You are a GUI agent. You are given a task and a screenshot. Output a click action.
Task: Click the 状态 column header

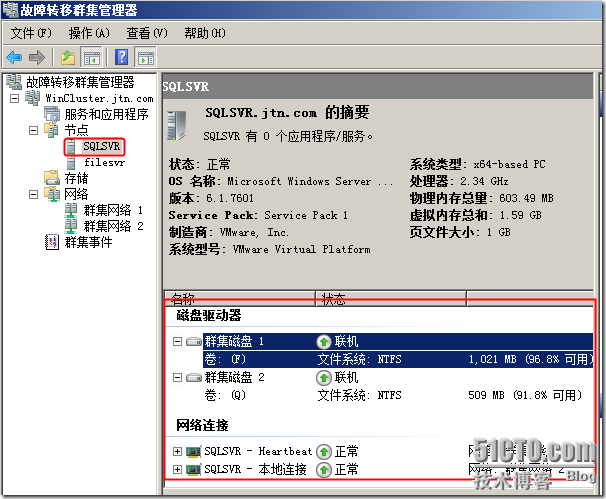(391, 298)
